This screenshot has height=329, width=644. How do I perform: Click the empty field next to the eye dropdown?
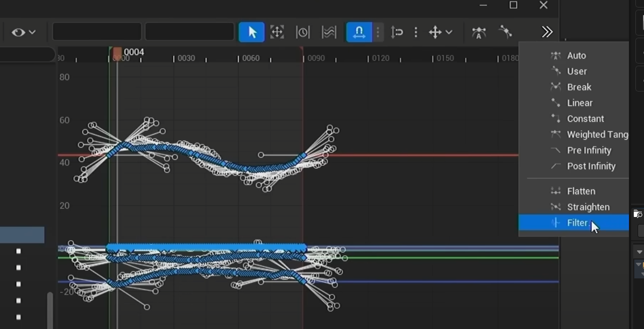[x=97, y=32]
